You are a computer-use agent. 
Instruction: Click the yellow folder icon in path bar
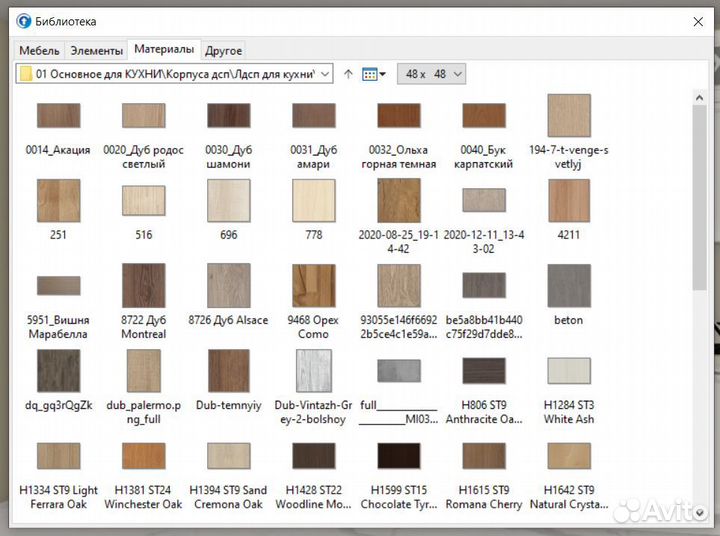26,74
